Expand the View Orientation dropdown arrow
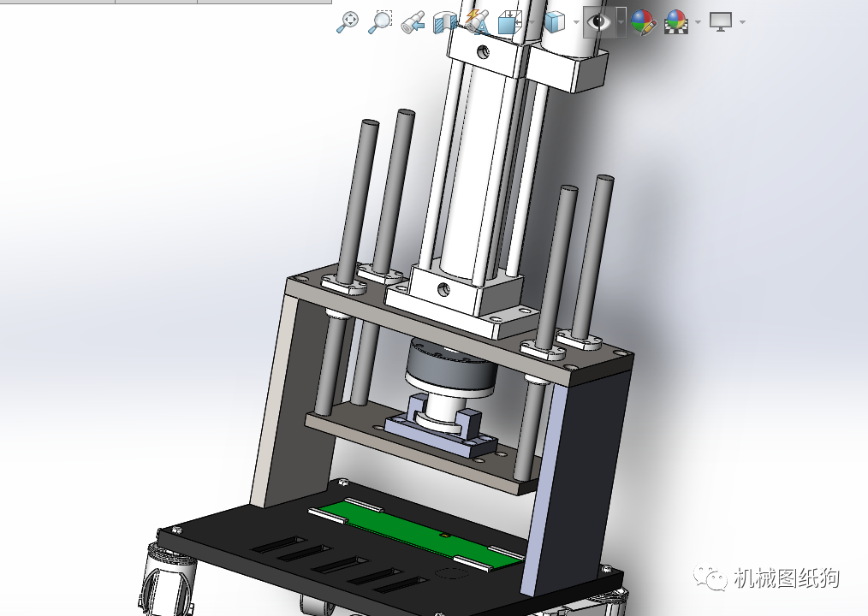This screenshot has height=616, width=868. (x=532, y=22)
